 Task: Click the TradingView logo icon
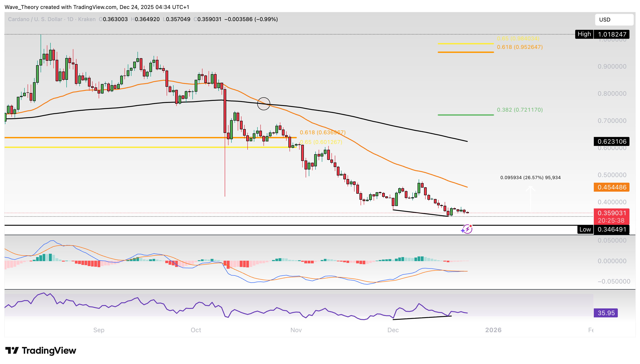point(12,351)
